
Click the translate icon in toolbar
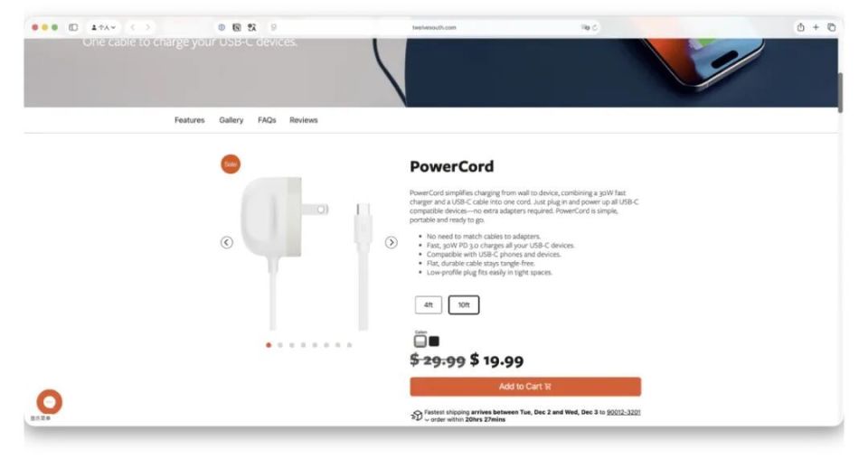(x=252, y=27)
